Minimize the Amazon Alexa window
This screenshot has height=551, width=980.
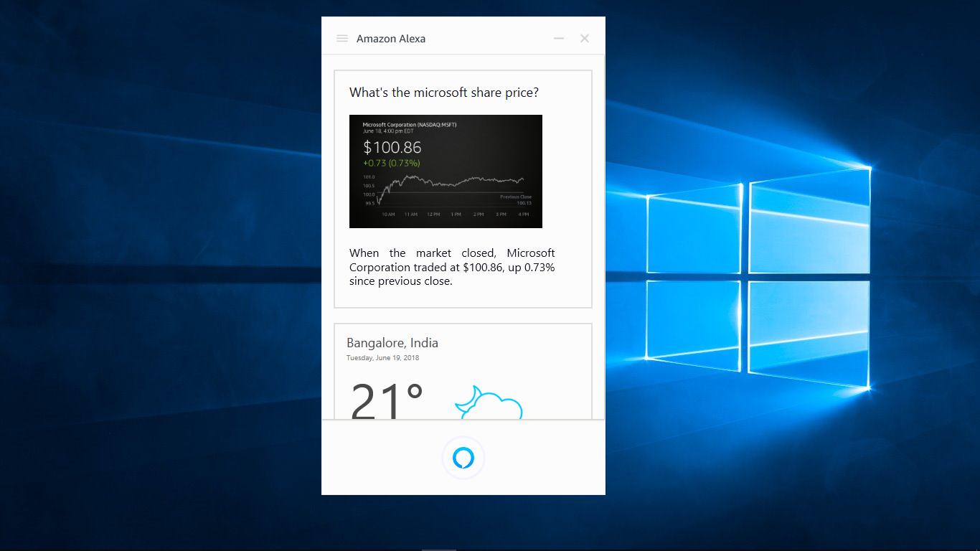(x=559, y=39)
